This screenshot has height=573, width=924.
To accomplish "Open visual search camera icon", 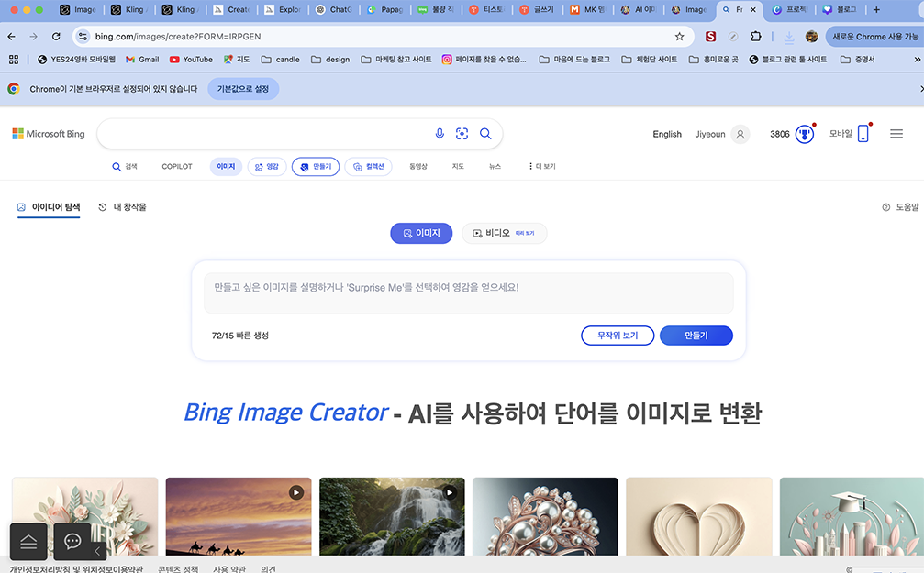I will pos(462,134).
